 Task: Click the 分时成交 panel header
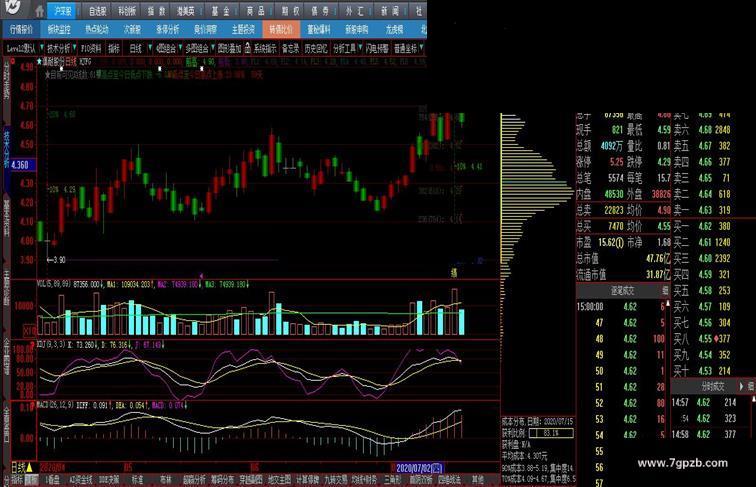pyautogui.click(x=712, y=386)
